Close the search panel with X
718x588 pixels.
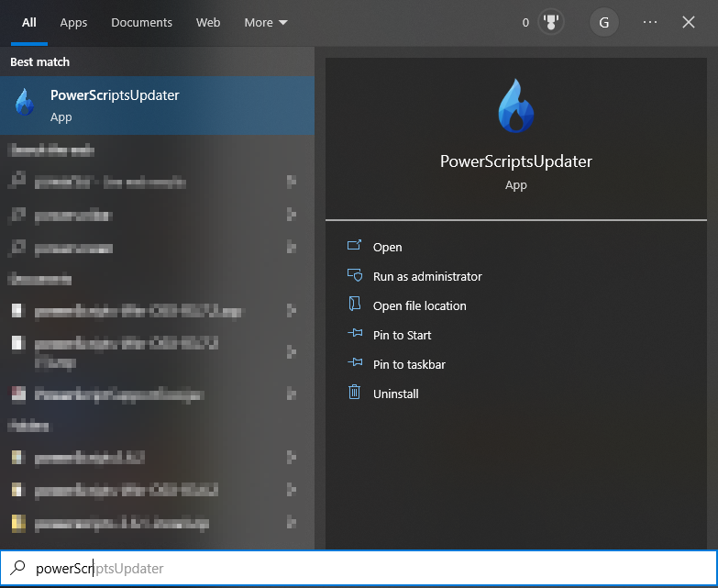coord(689,22)
